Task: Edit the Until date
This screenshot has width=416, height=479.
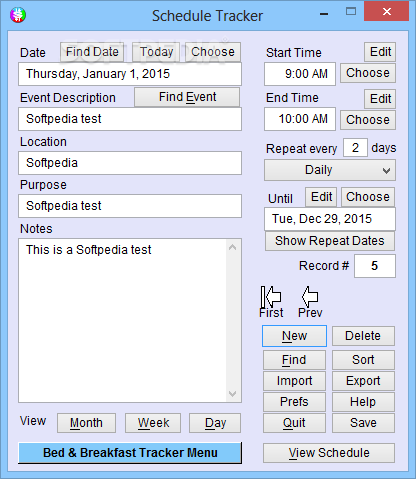Action: [x=321, y=197]
